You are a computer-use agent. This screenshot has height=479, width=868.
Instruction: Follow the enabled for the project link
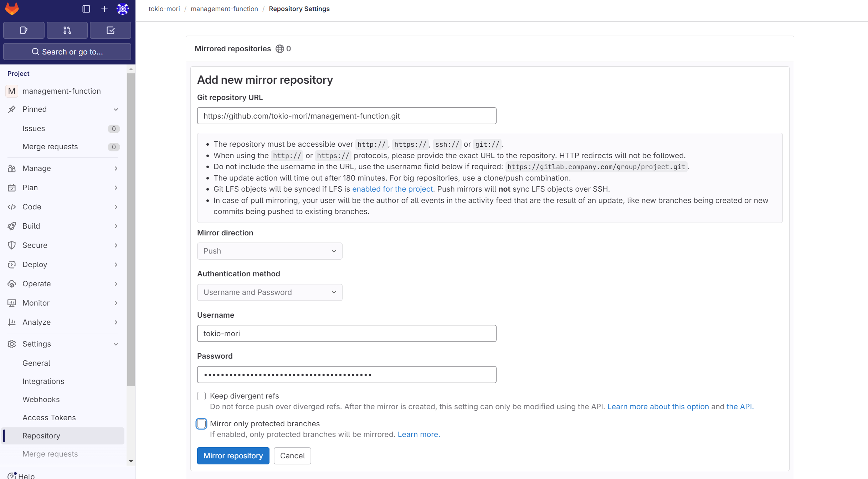point(392,189)
